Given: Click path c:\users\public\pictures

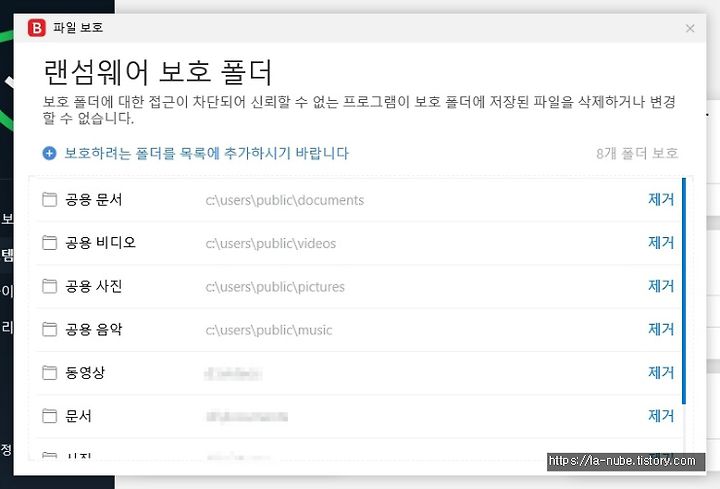Looking at the screenshot, I should [x=275, y=287].
